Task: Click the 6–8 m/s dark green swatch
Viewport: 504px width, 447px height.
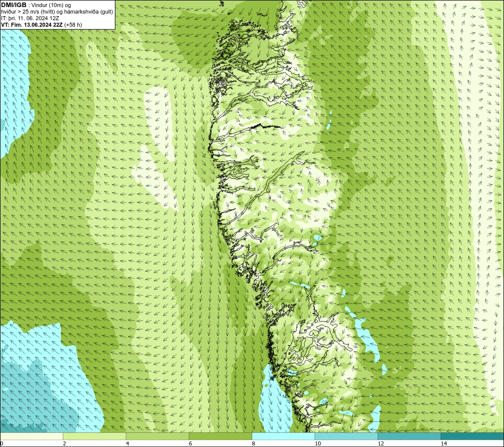Action: [x=220, y=436]
